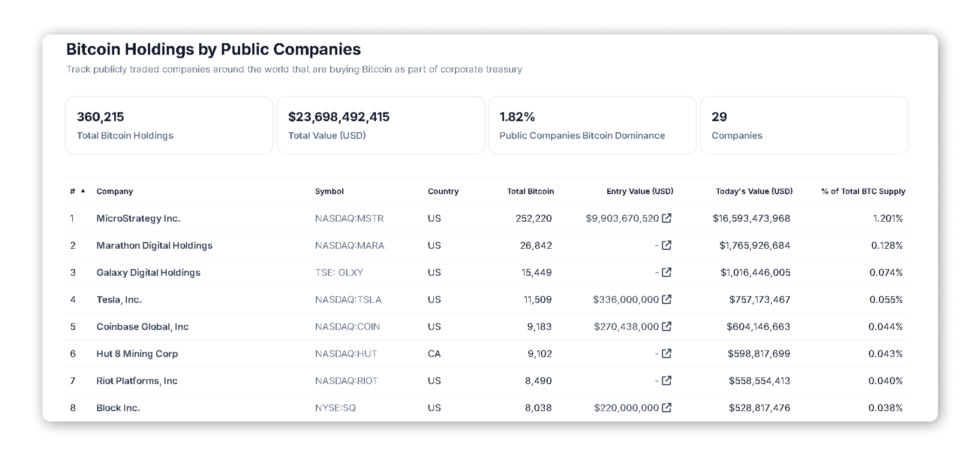Select the 0.128% supply percentage
This screenshot has width=980, height=456.
coord(887,246)
